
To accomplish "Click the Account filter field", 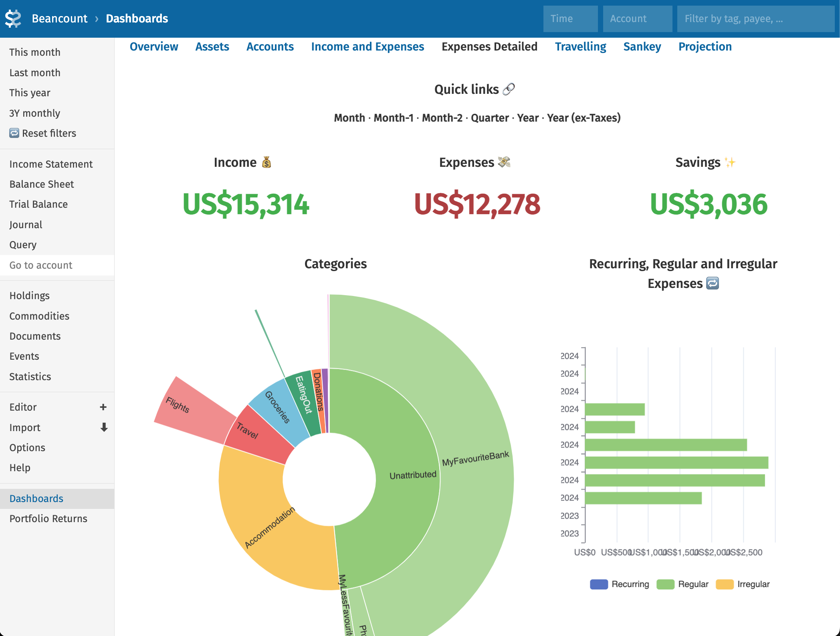I will (637, 19).
